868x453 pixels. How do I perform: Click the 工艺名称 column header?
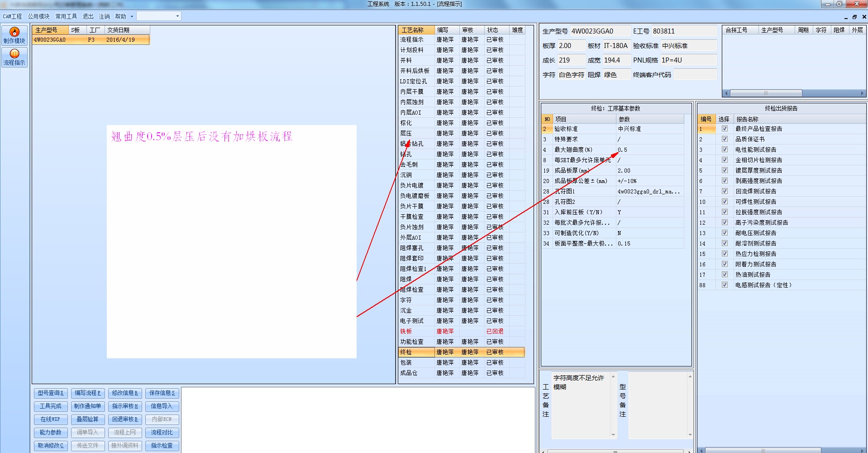[417, 30]
